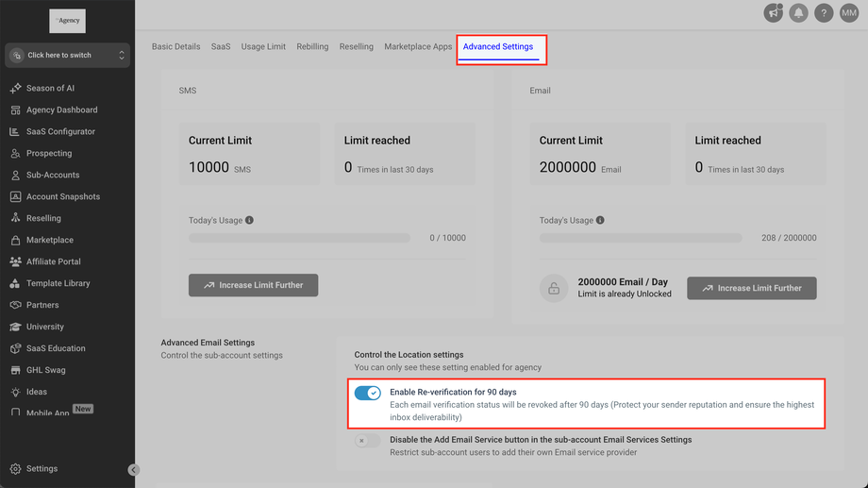Click the Agency Dashboard icon
The image size is (868, 488).
pyautogui.click(x=15, y=109)
